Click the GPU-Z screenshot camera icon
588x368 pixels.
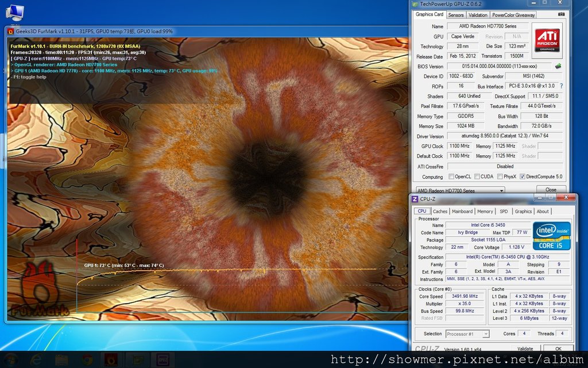pos(562,14)
